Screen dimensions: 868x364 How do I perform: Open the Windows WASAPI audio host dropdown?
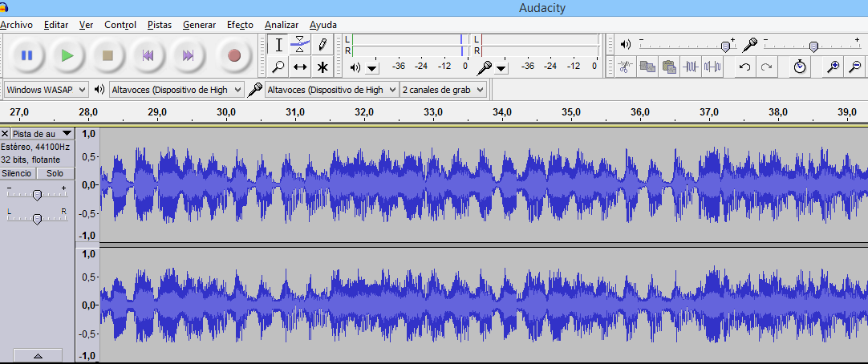[x=47, y=90]
